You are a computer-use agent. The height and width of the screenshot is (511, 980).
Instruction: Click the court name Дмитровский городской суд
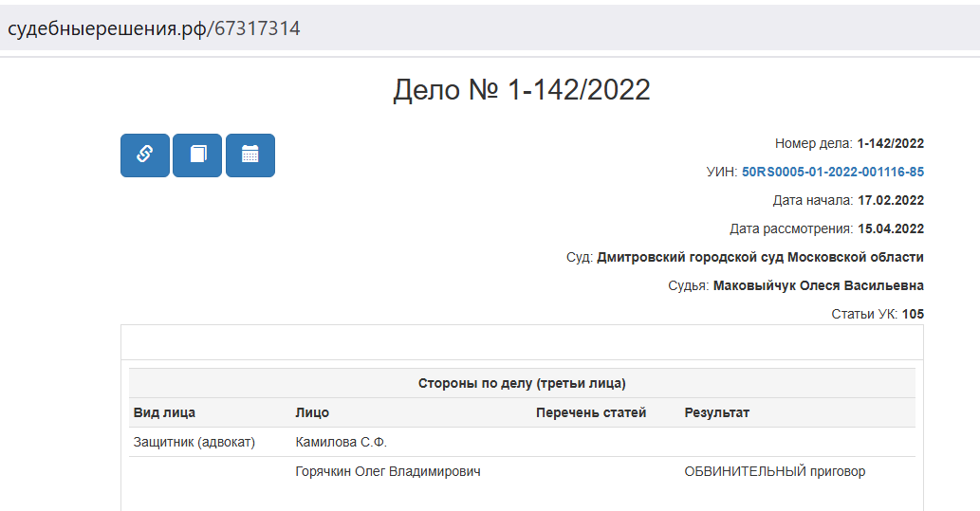click(x=690, y=257)
